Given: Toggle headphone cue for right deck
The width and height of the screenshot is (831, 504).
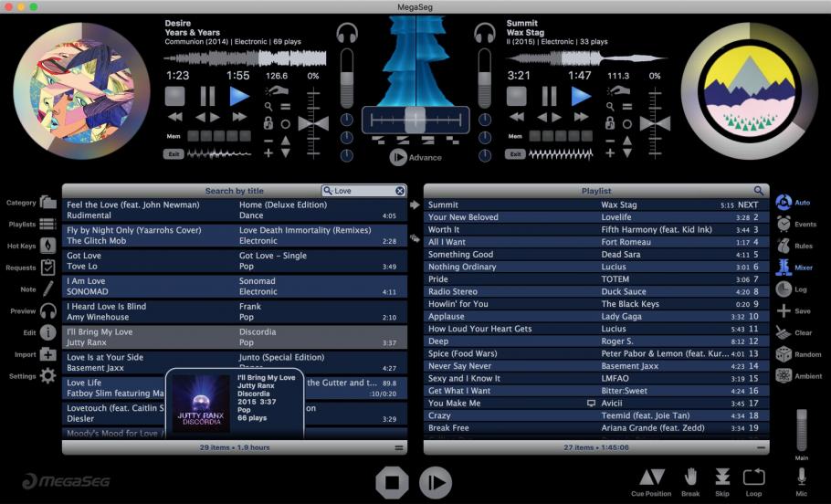Looking at the screenshot, I should [x=484, y=33].
